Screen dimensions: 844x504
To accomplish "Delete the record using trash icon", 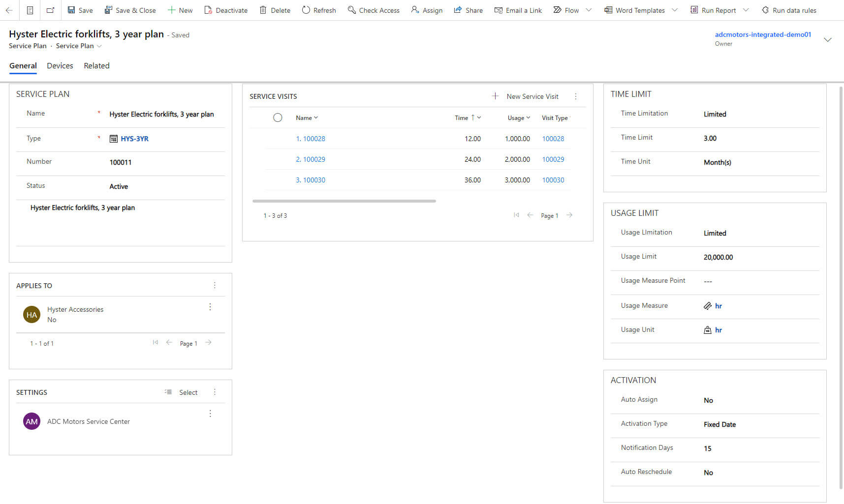I will (x=263, y=10).
